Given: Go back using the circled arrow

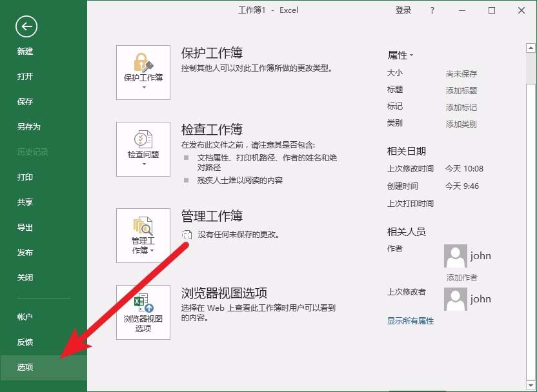Looking at the screenshot, I should point(26,26).
